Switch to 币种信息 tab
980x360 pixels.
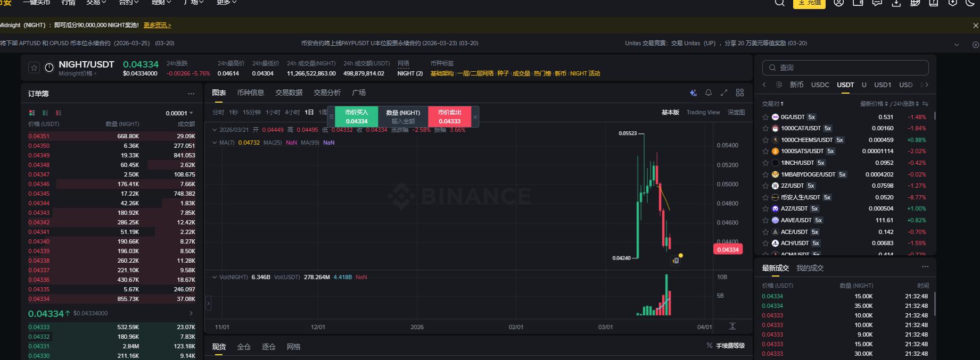(251, 93)
